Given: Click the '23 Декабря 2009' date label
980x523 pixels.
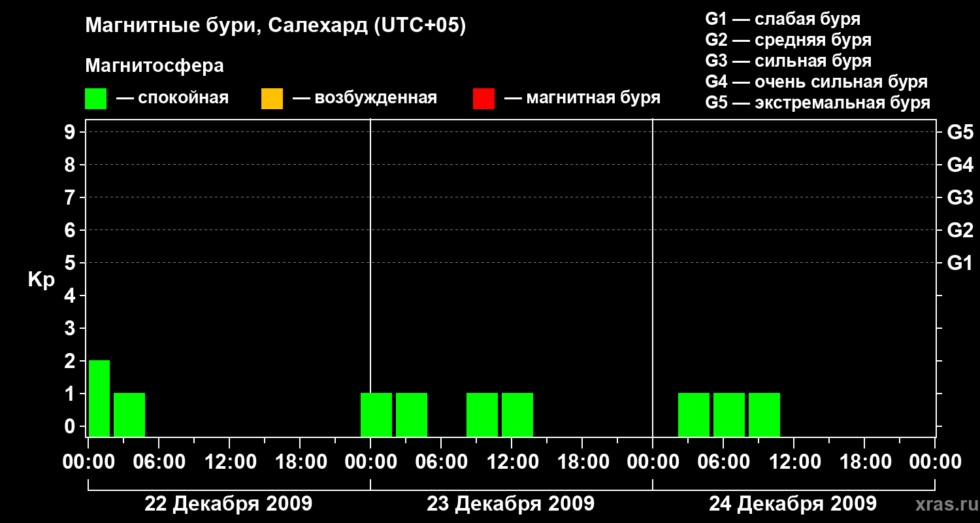Looking at the screenshot, I should [x=510, y=504].
